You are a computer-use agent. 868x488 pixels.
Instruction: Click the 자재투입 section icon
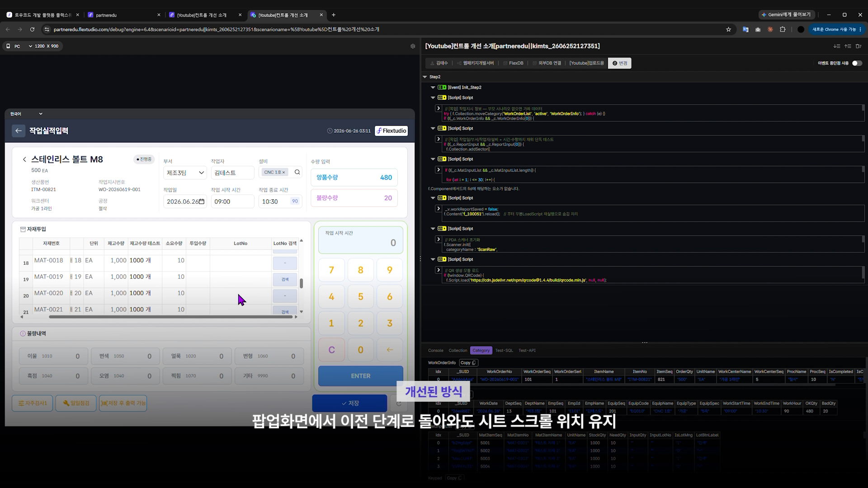23,230
